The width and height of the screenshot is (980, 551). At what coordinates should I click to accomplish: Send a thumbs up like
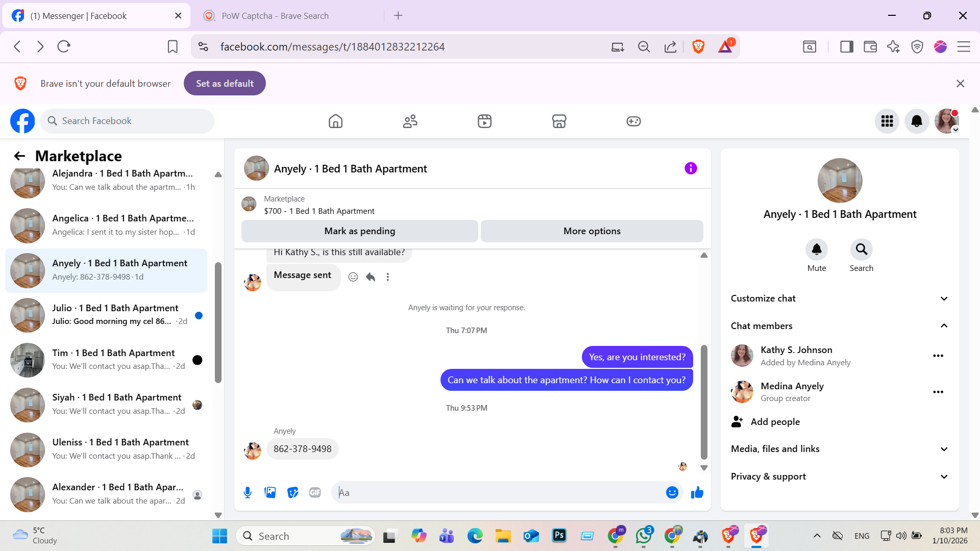697,492
